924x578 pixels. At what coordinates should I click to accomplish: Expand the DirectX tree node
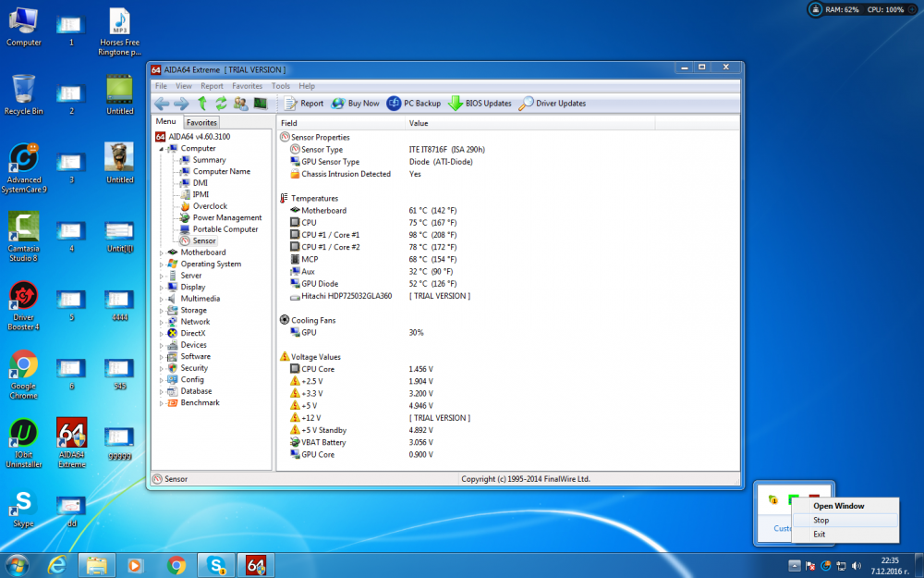tap(161, 334)
